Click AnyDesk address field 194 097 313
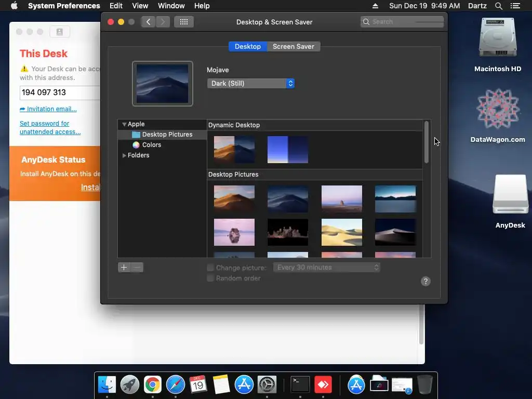 [60, 92]
